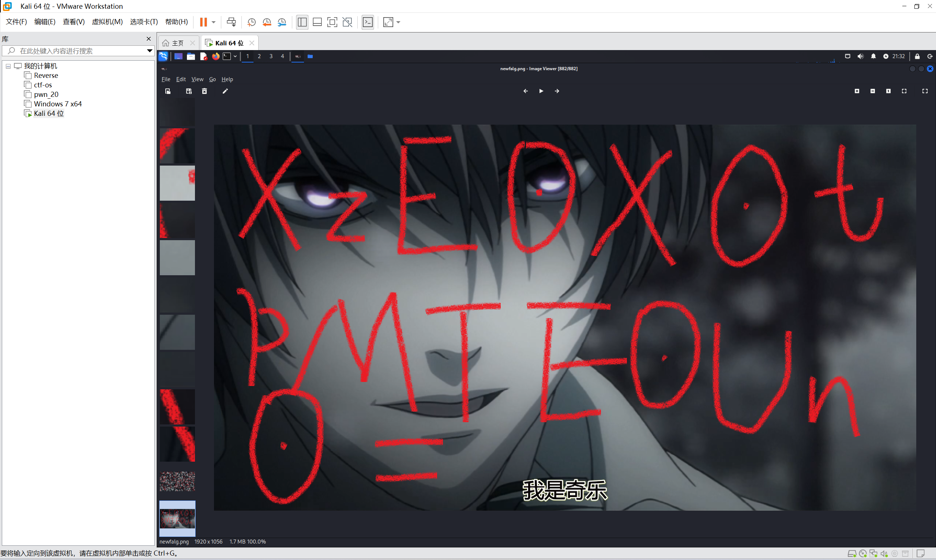Viewport: 936px width, 560px height.
Task: Click the send Ctrl+Alt+Del icon
Action: point(231,22)
